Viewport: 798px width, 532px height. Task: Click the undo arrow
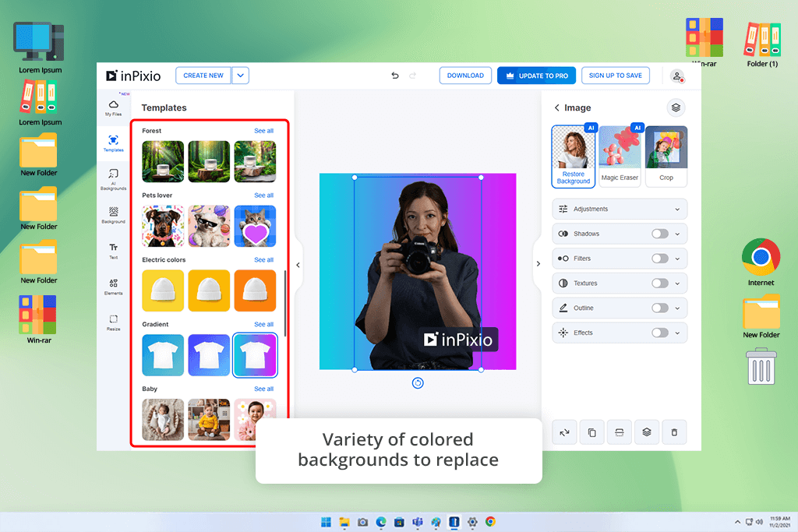pos(395,76)
